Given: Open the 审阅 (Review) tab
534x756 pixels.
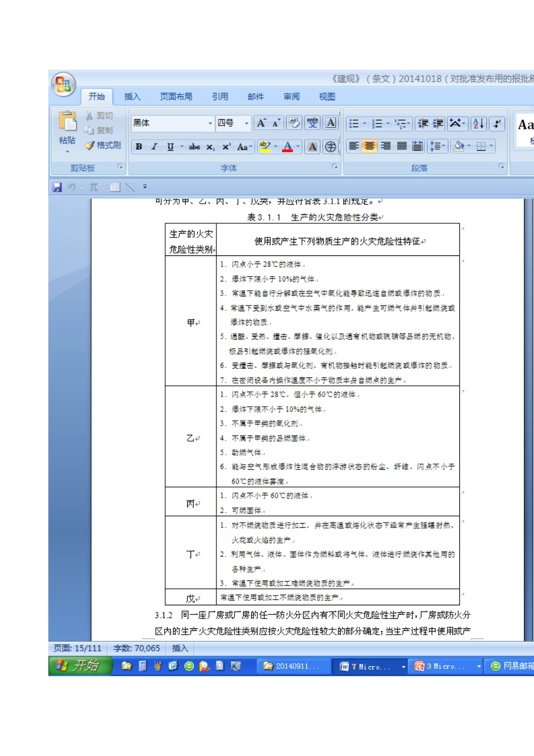Looking at the screenshot, I should [291, 97].
